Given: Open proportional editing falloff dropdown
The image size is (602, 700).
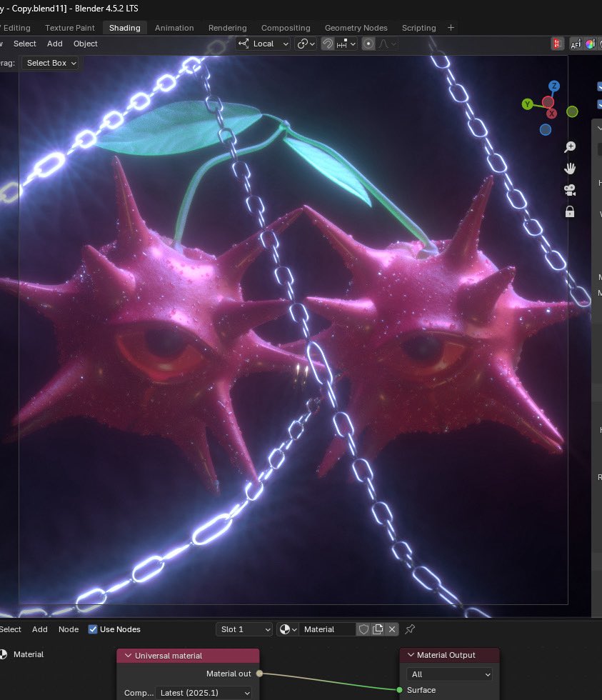Looking at the screenshot, I should pos(387,44).
